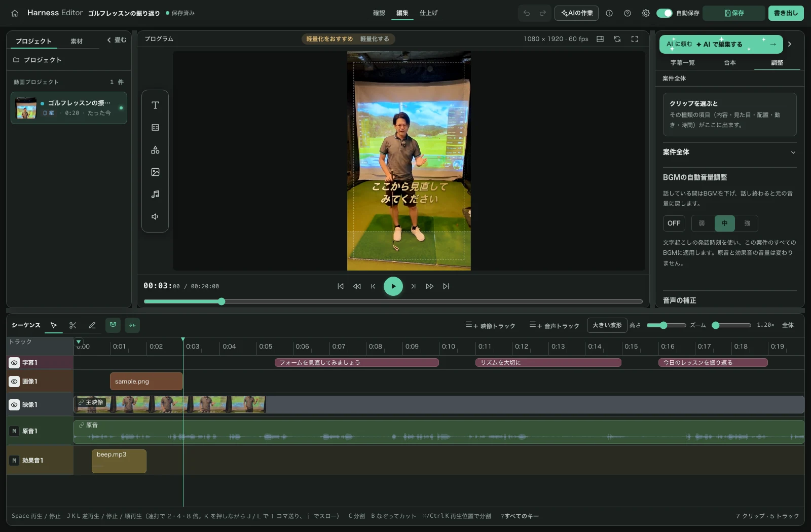The image size is (811, 532).
Task: Set BGM auto volume to OFF
Action: [x=674, y=223]
